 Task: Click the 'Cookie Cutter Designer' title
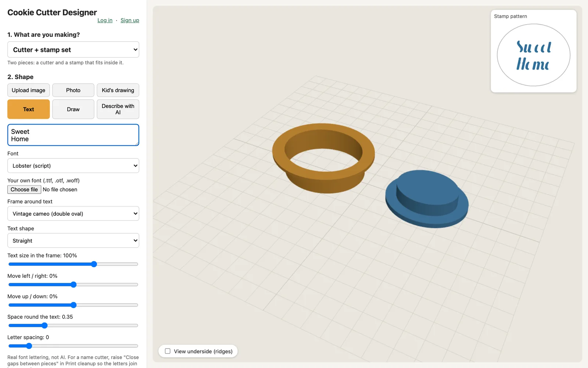[52, 12]
